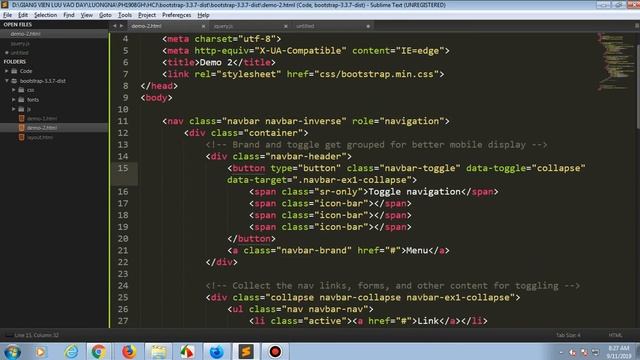Viewport: 640px width, 360px height.
Task: Expand the css folder arrow
Action: point(13,90)
